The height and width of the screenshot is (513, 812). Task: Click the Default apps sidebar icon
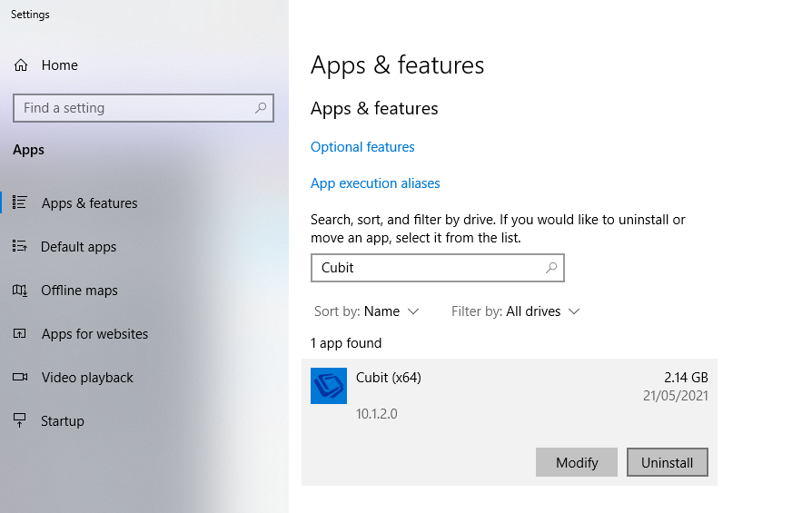click(x=20, y=246)
